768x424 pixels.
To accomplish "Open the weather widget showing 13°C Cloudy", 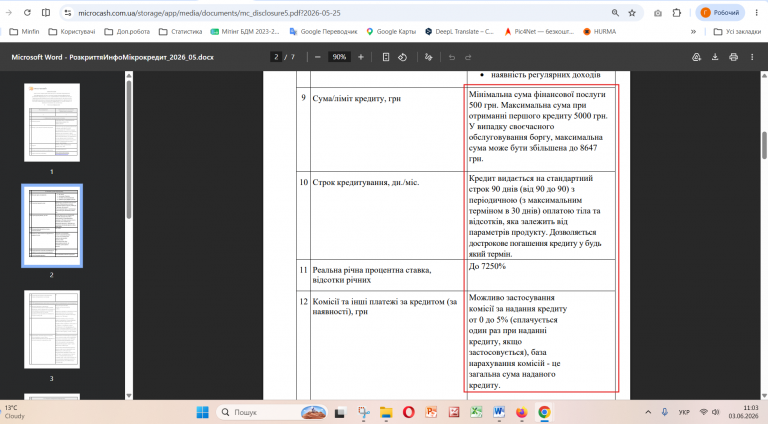I will 15,412.
